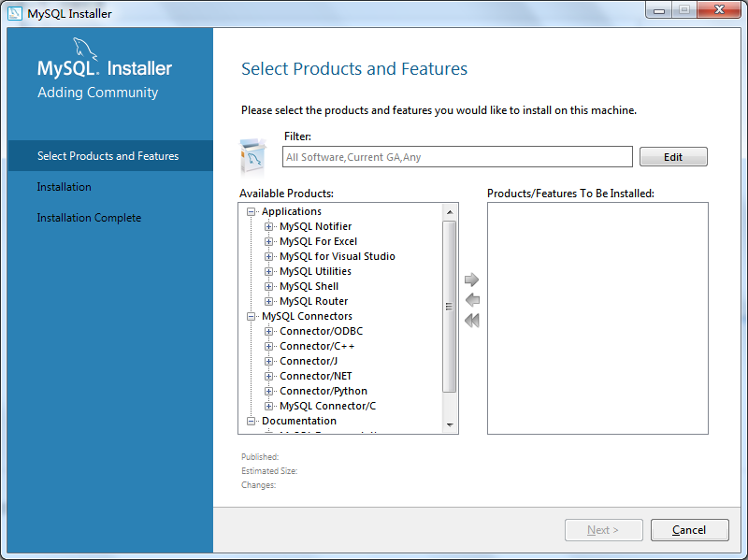Click the software package icon beside the Filter
Screen dimensions: 748x560
click(254, 150)
